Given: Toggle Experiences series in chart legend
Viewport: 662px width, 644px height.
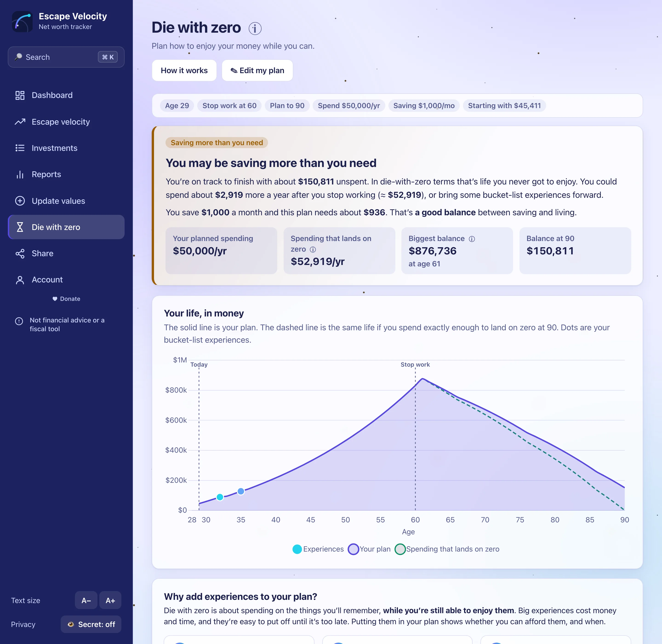Looking at the screenshot, I should tap(318, 549).
